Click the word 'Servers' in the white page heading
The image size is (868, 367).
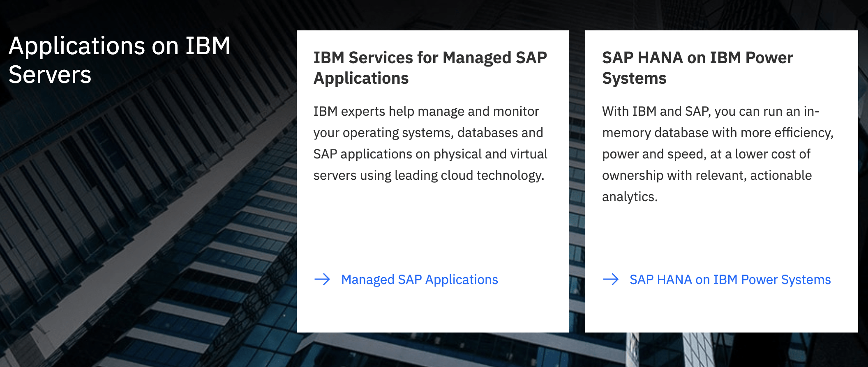(50, 75)
